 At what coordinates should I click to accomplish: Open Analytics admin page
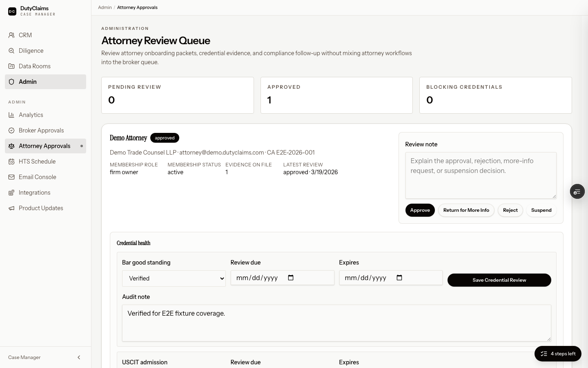45,115
